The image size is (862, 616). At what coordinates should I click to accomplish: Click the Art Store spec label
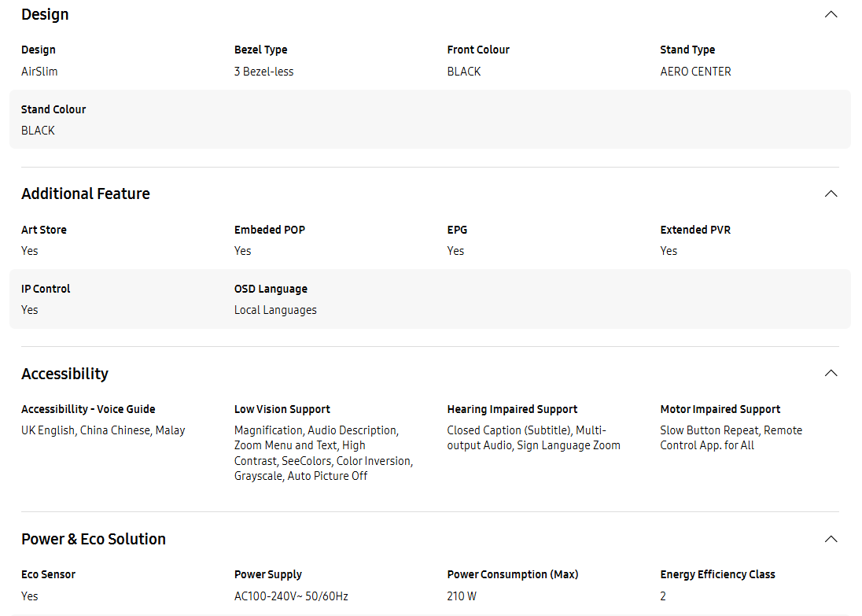point(44,230)
